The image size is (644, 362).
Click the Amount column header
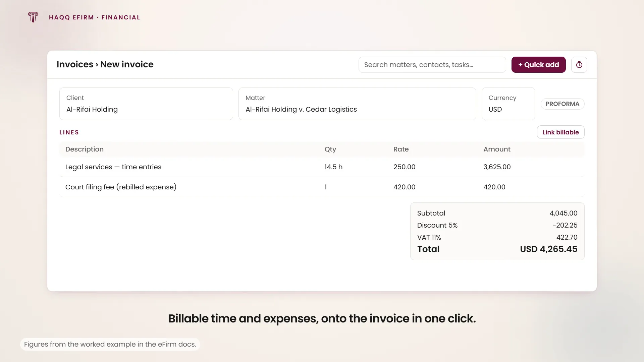497,149
